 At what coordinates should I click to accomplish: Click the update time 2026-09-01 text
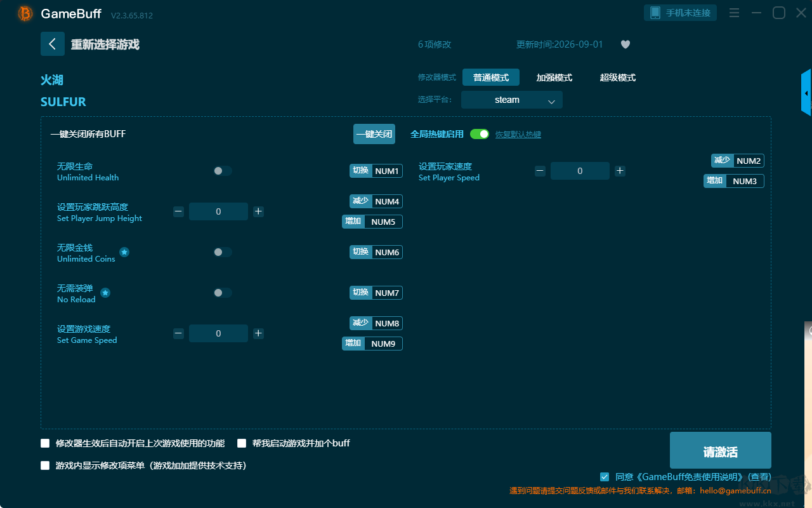[560, 44]
